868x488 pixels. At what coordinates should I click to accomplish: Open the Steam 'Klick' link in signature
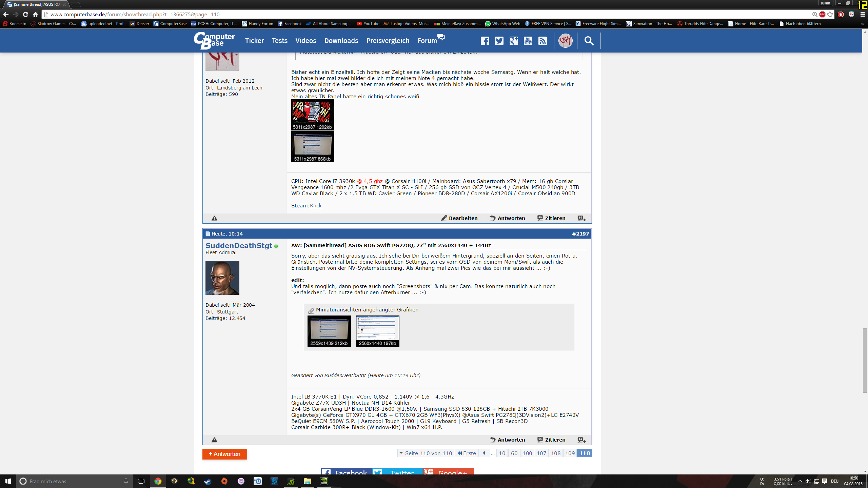315,206
